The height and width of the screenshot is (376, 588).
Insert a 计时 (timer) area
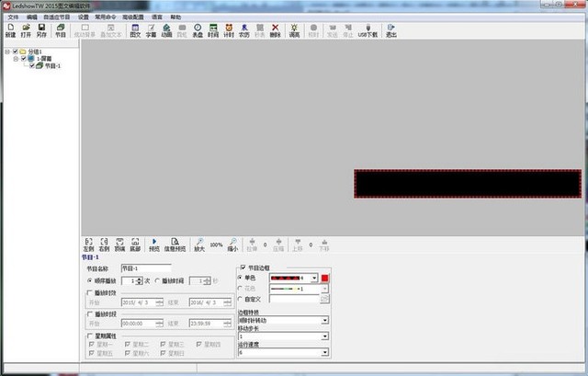[x=229, y=30]
